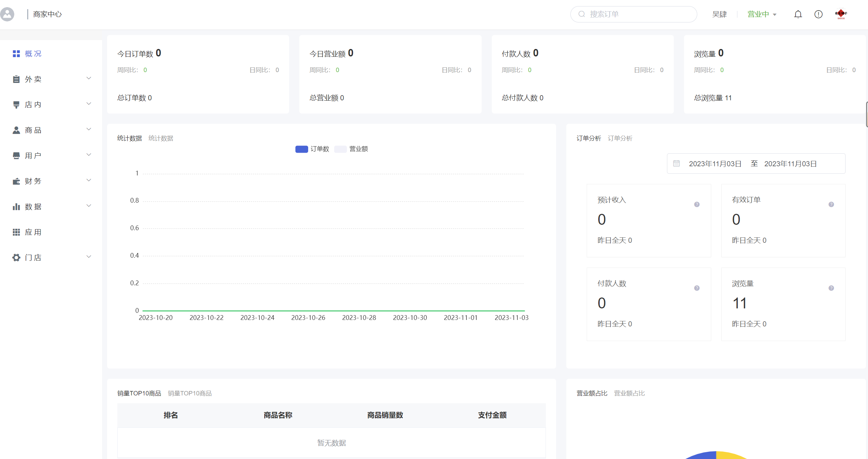Click the 总浏览量 11 text

(x=713, y=98)
